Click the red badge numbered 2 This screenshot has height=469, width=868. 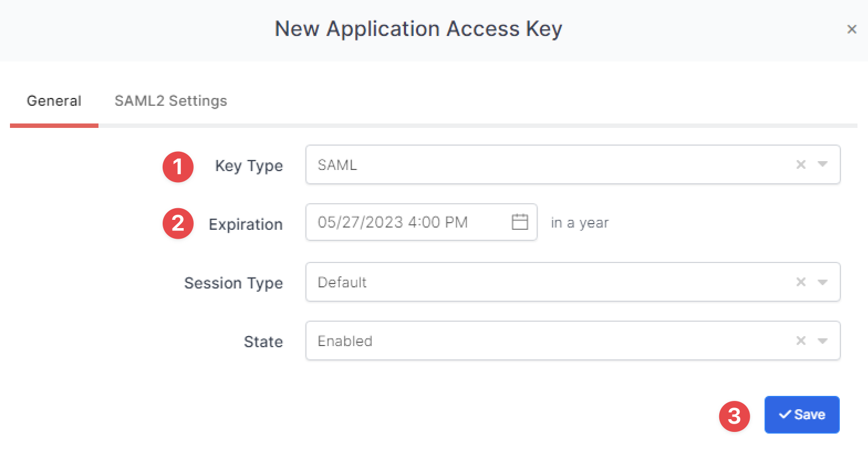(x=178, y=224)
